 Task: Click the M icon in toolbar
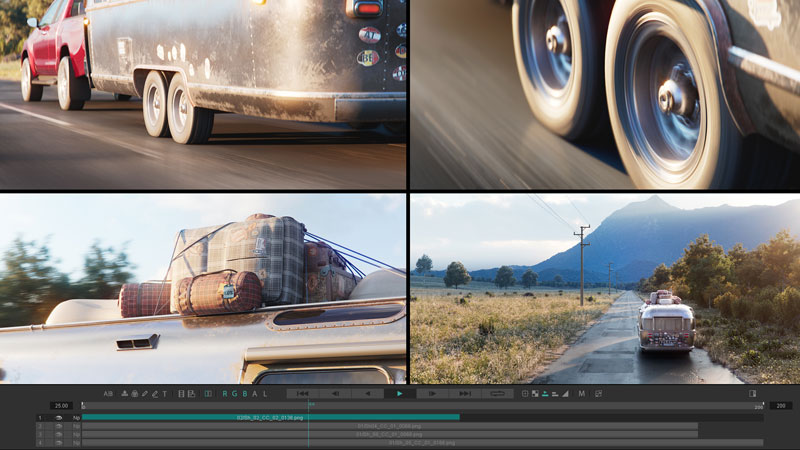point(581,394)
